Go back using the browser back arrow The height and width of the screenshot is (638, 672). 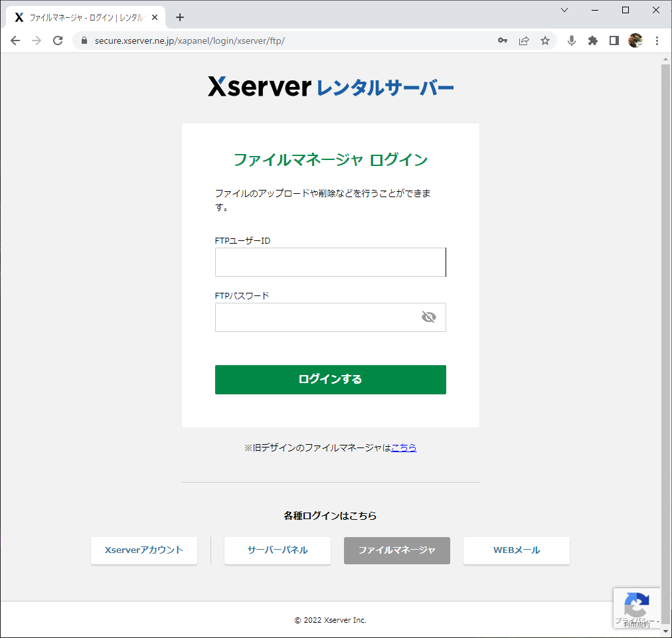point(15,40)
